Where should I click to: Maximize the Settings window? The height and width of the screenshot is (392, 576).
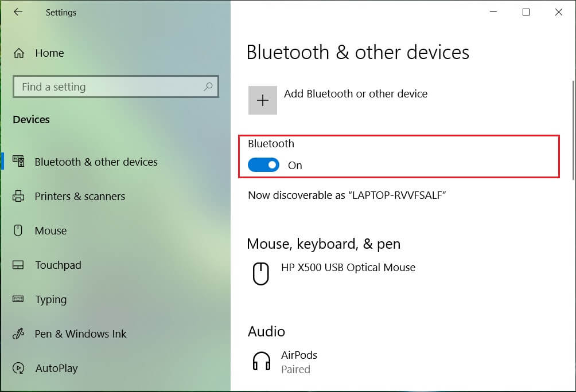pyautogui.click(x=526, y=12)
